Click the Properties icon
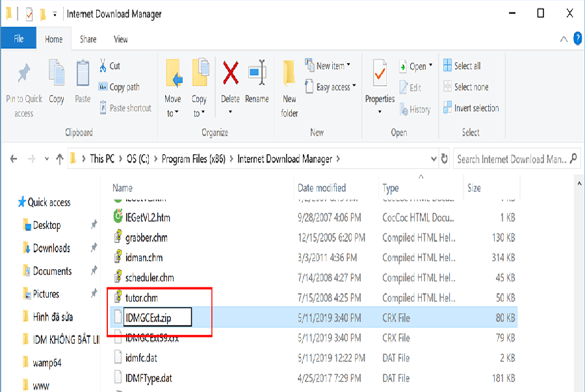 click(x=380, y=73)
